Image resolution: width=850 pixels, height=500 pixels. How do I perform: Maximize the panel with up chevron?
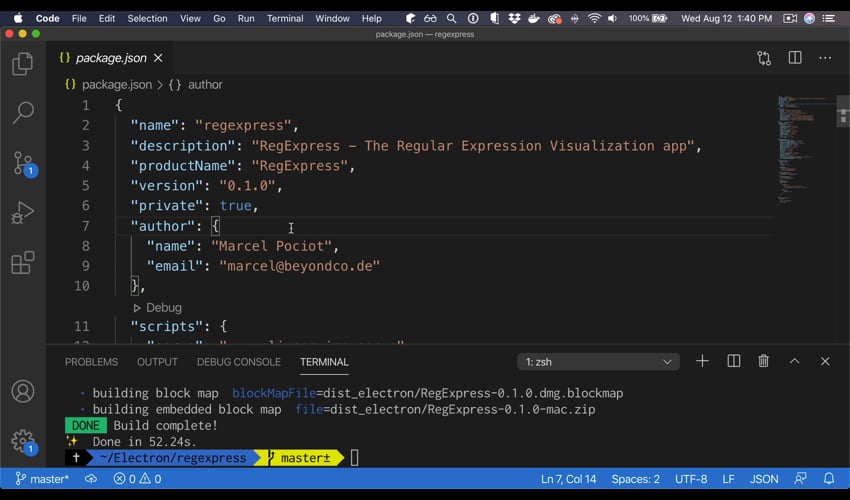(x=794, y=361)
